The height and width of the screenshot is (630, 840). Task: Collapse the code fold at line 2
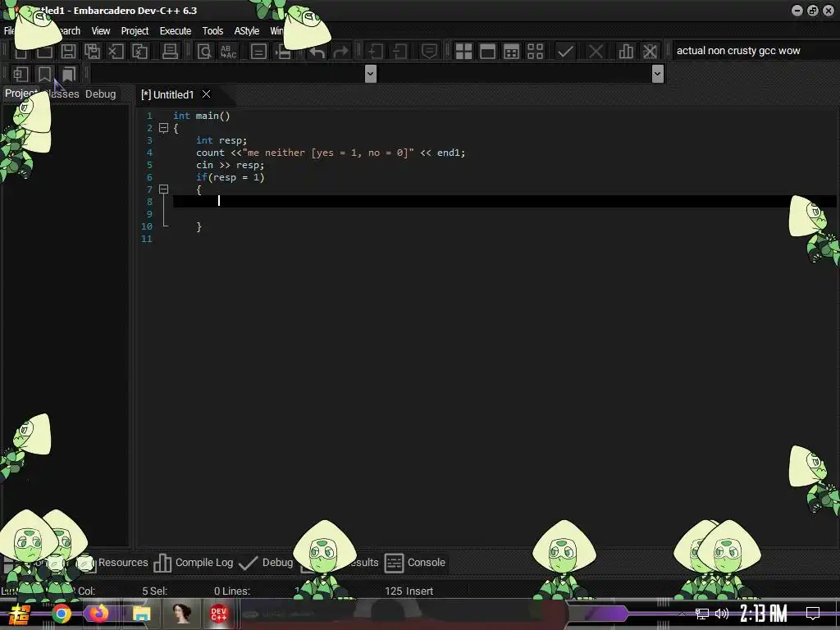point(163,128)
